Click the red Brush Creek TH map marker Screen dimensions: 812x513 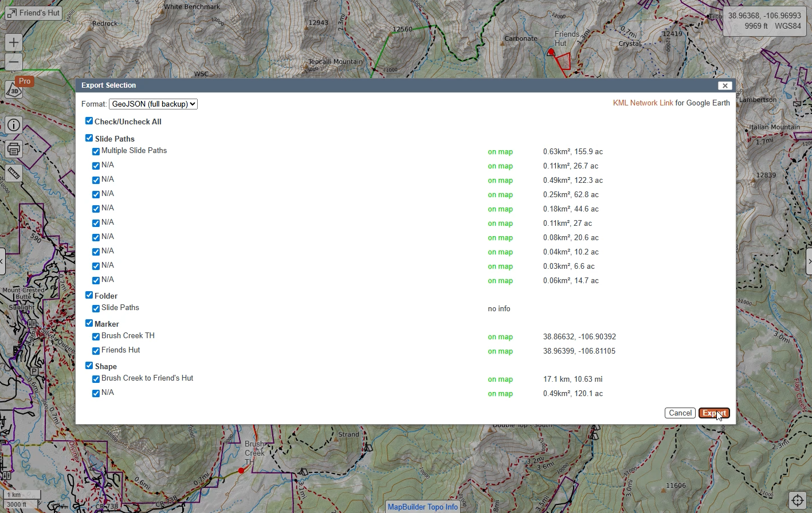[x=241, y=471]
